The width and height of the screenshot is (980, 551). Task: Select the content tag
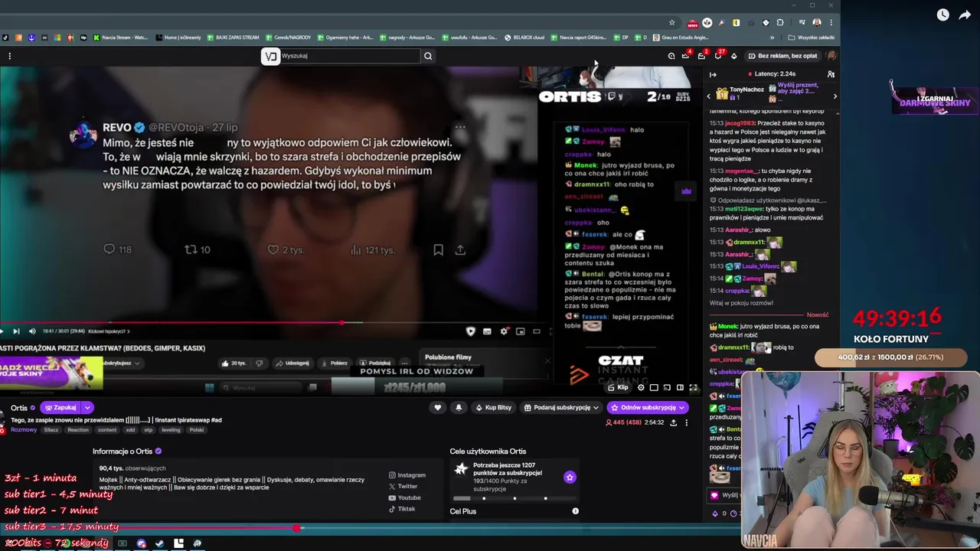107,430
